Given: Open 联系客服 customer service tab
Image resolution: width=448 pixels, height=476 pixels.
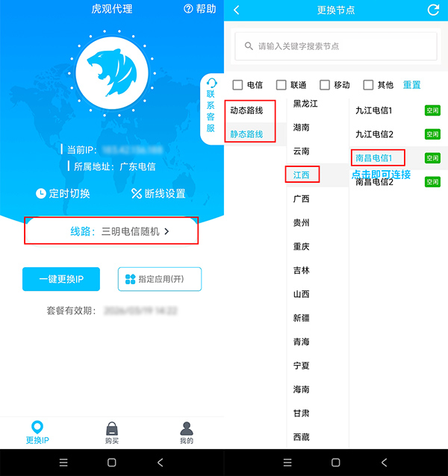Looking at the screenshot, I should pos(211,109).
